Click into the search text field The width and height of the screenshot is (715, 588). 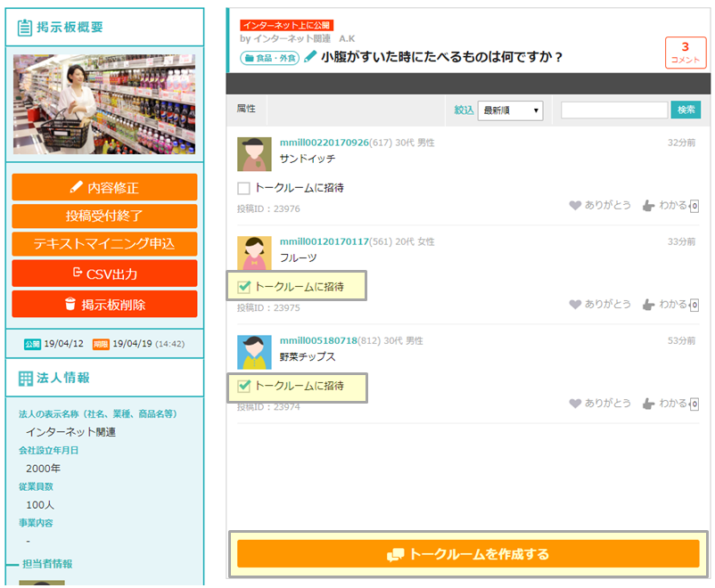613,110
